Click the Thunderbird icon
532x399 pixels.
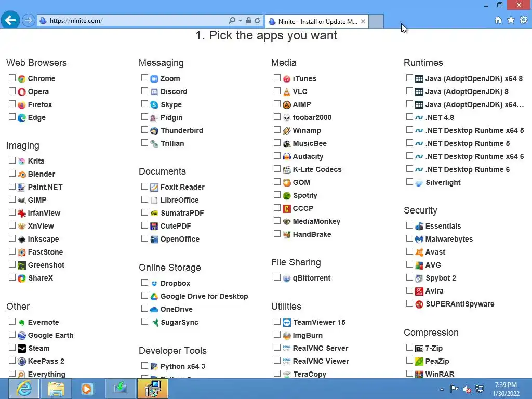pos(154,130)
